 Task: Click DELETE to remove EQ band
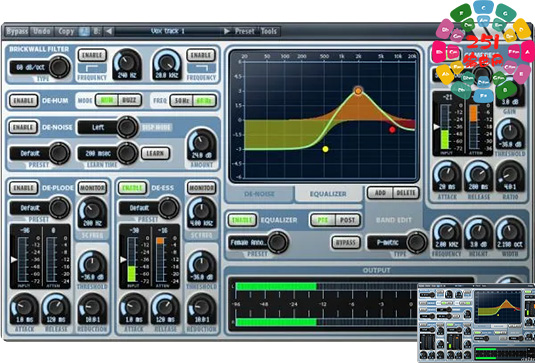point(406,193)
